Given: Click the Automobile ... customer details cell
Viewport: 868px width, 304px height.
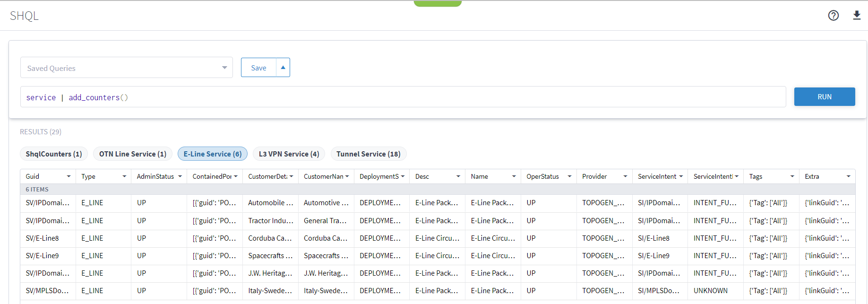Looking at the screenshot, I should click(x=270, y=203).
